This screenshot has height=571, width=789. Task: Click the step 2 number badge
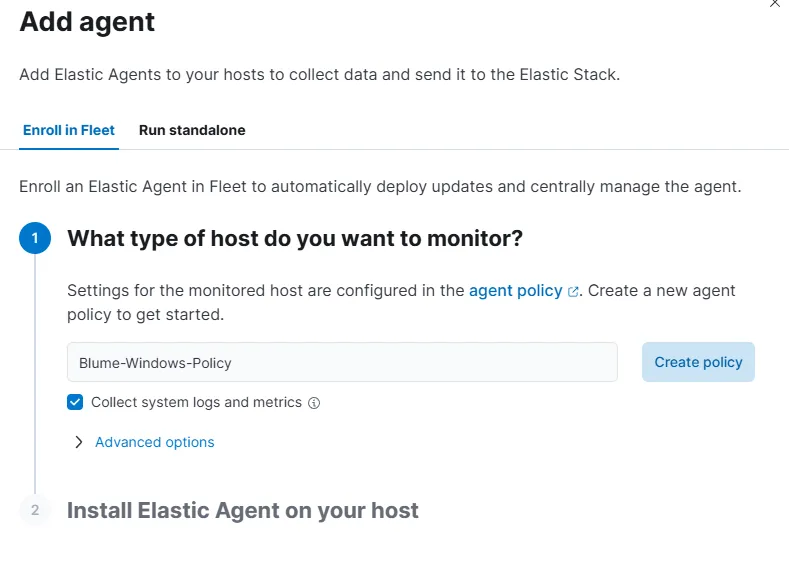tap(35, 510)
